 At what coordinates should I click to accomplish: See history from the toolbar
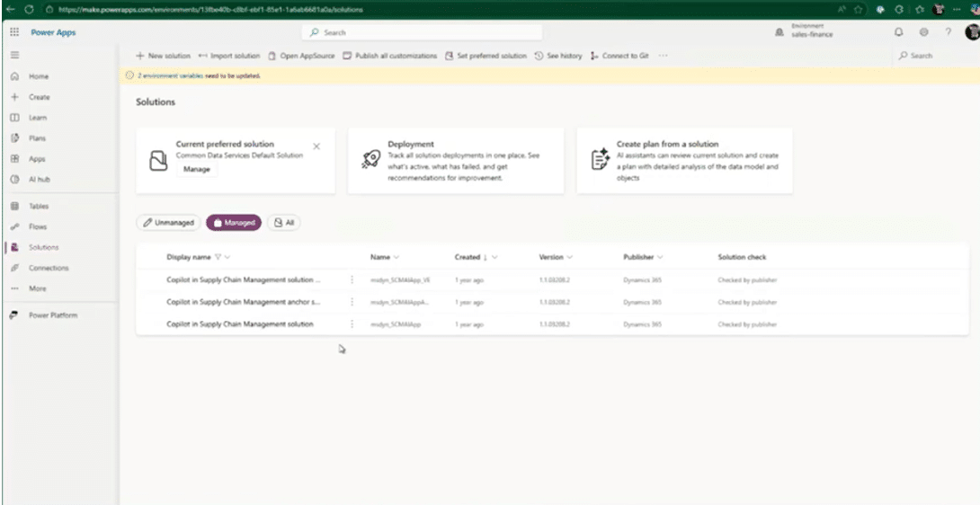(558, 56)
